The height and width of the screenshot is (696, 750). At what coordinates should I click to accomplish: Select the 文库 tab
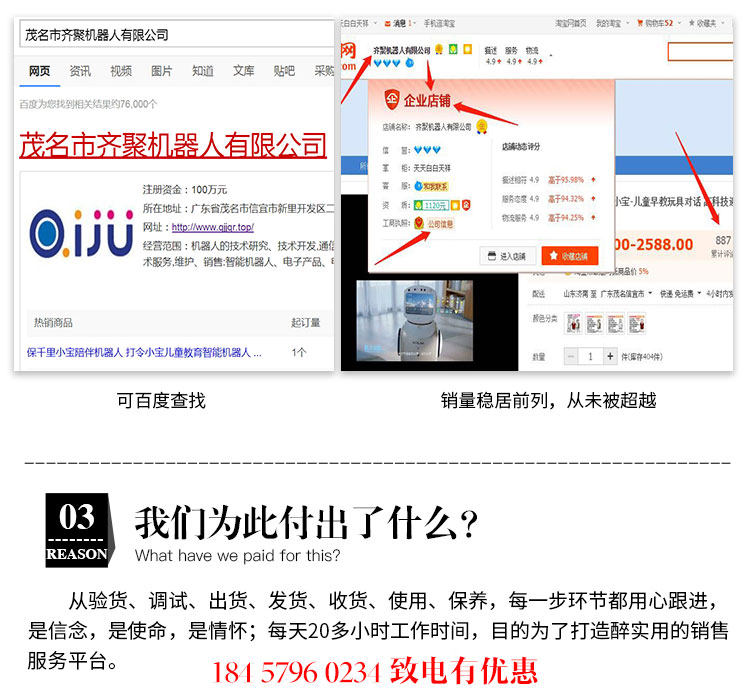(x=243, y=71)
